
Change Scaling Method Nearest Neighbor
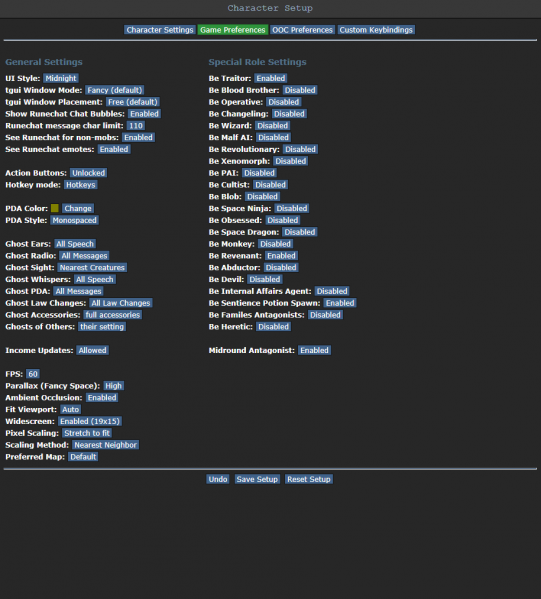(105, 445)
